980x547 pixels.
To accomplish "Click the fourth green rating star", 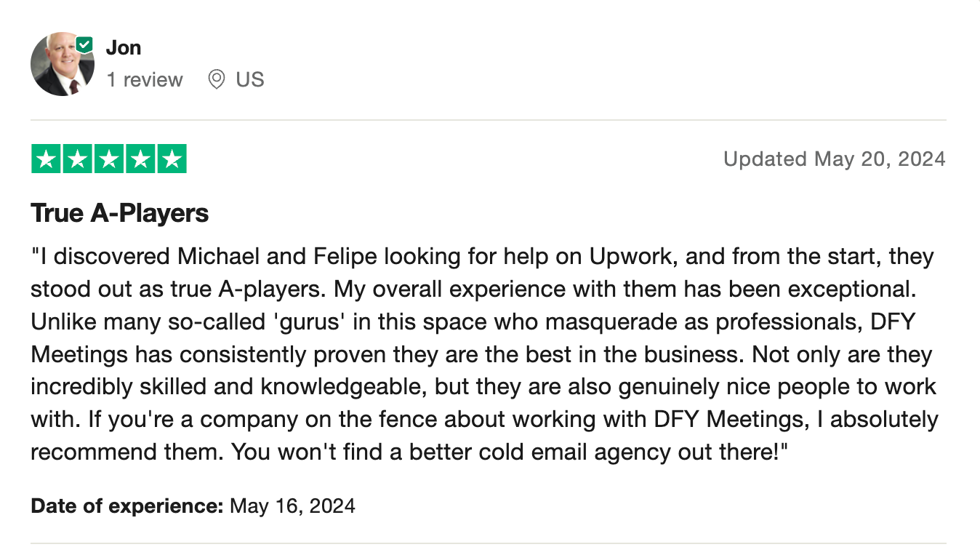I will click(140, 159).
